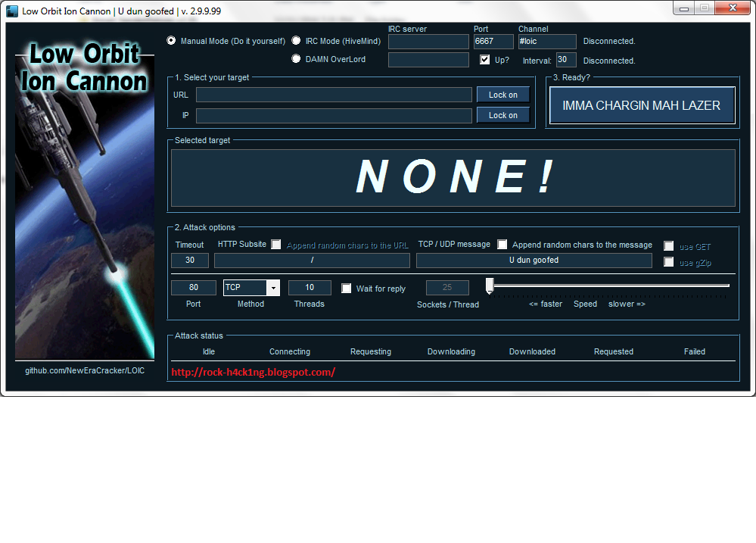Check Wait for reply

pos(347,288)
